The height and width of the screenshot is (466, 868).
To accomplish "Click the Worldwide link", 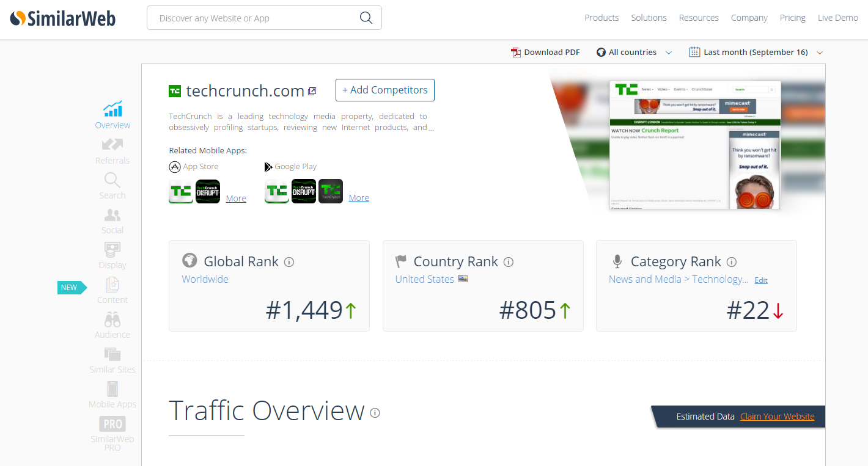I will click(205, 279).
